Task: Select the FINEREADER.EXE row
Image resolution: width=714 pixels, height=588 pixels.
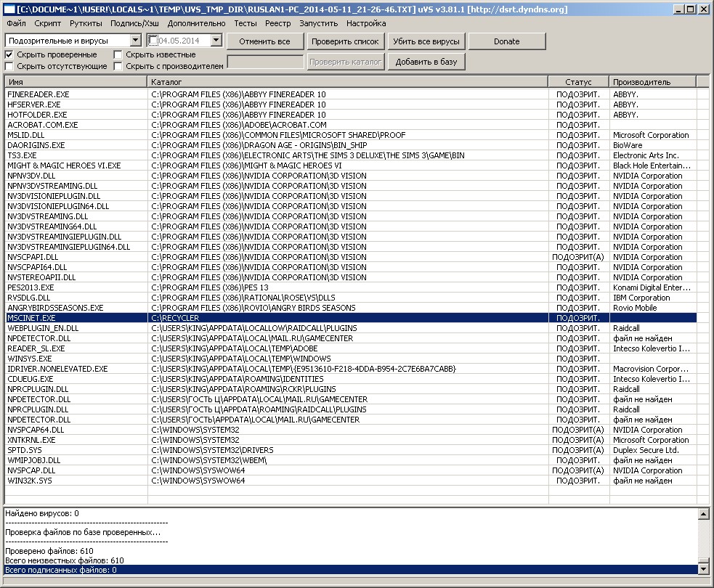Action: click(351, 94)
